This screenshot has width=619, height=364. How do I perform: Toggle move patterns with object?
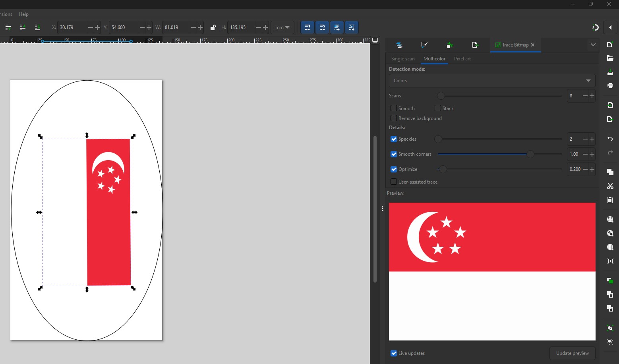(352, 27)
